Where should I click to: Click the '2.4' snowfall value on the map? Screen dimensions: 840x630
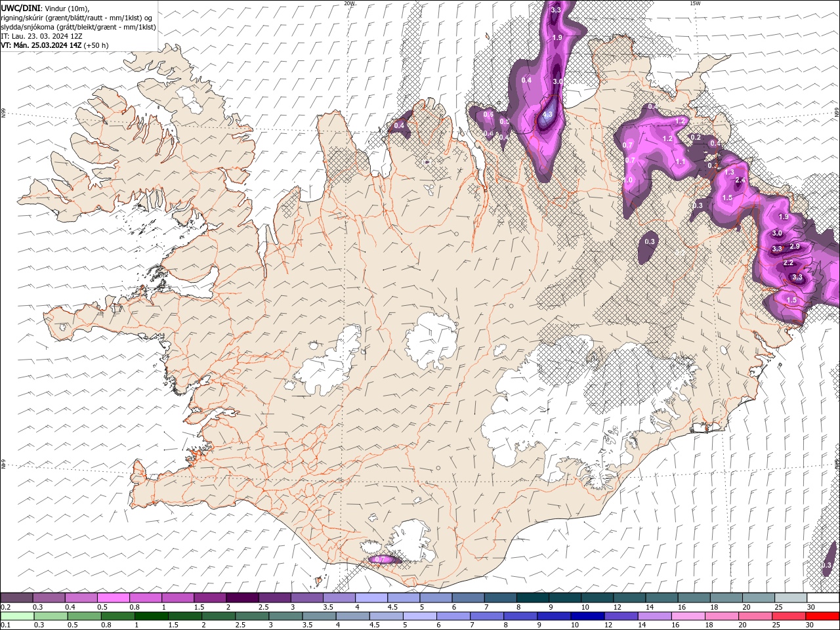click(x=741, y=180)
